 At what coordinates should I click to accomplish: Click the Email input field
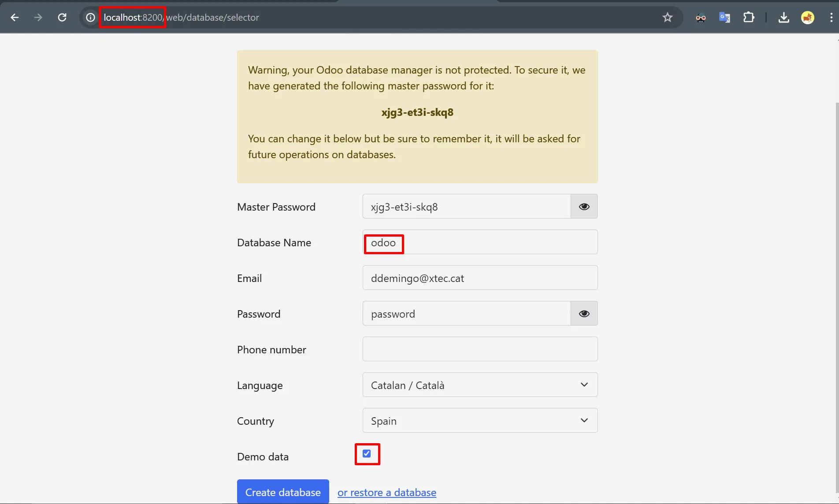[479, 278]
